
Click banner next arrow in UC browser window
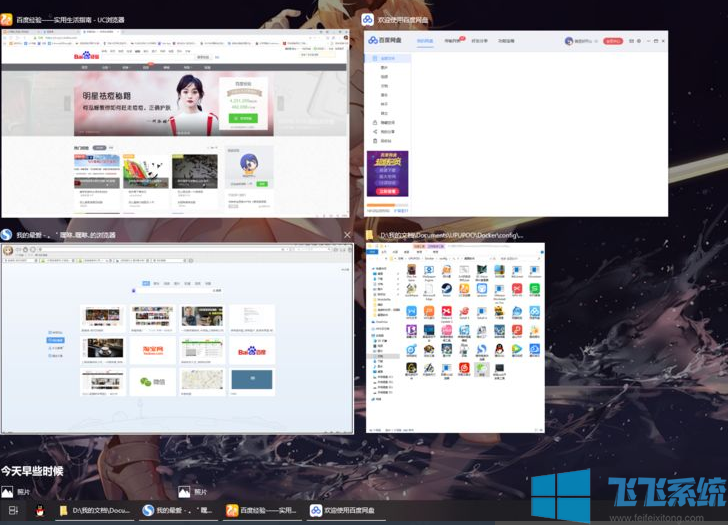point(280,103)
